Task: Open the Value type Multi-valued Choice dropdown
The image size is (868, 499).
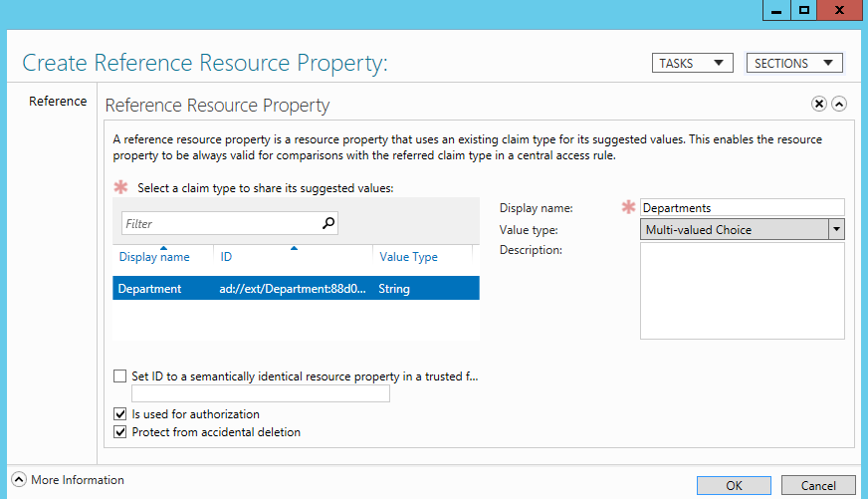Action: [x=743, y=229]
